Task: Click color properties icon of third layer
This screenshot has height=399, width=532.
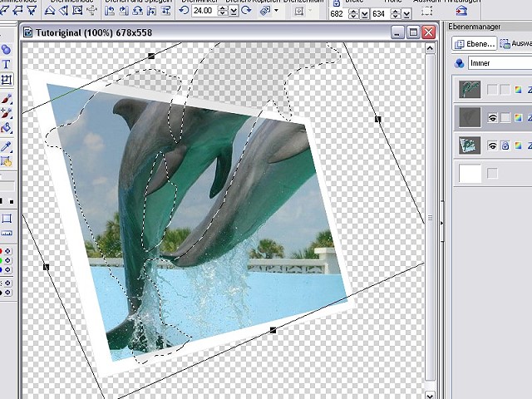Action: (518, 146)
